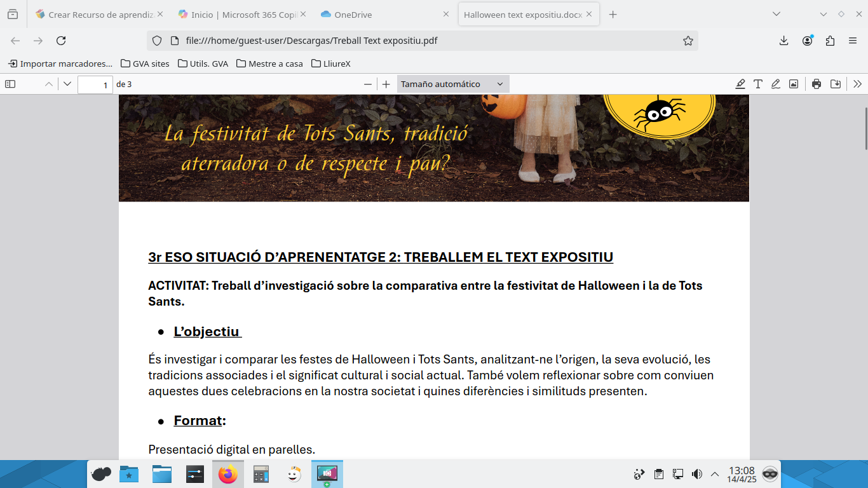Click the page number input field

click(x=95, y=85)
